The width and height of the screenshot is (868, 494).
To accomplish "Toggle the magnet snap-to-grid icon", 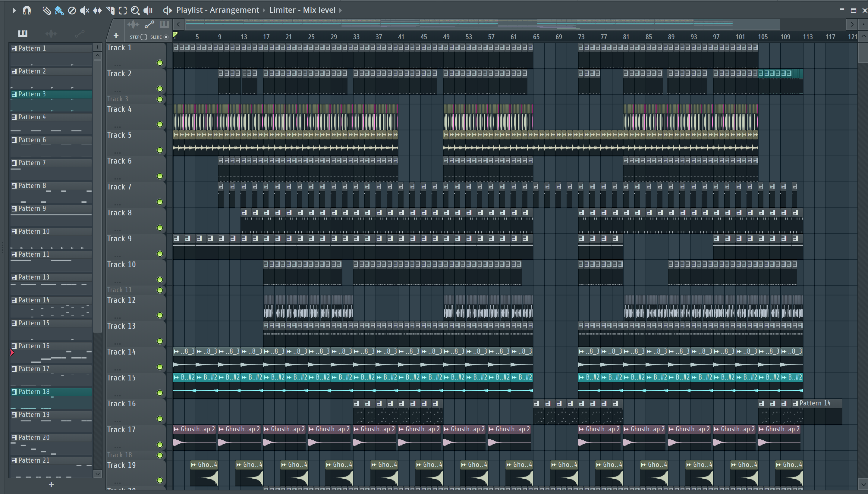I will pyautogui.click(x=27, y=11).
